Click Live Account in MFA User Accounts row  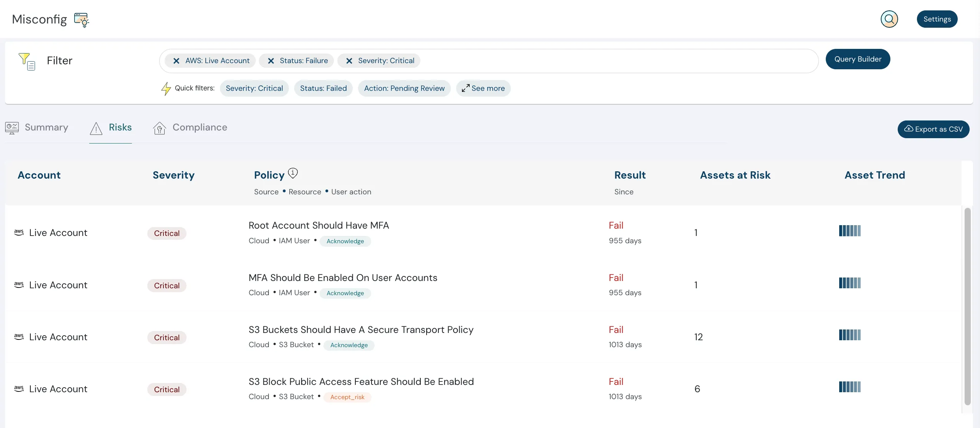point(58,285)
